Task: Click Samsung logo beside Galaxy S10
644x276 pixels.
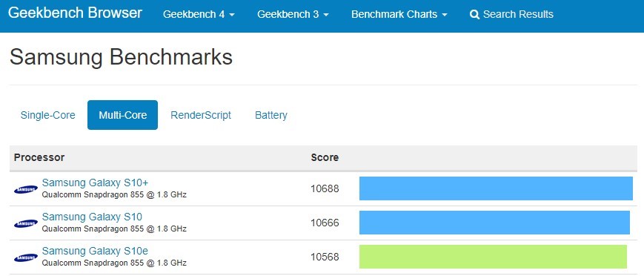Action: pos(26,223)
